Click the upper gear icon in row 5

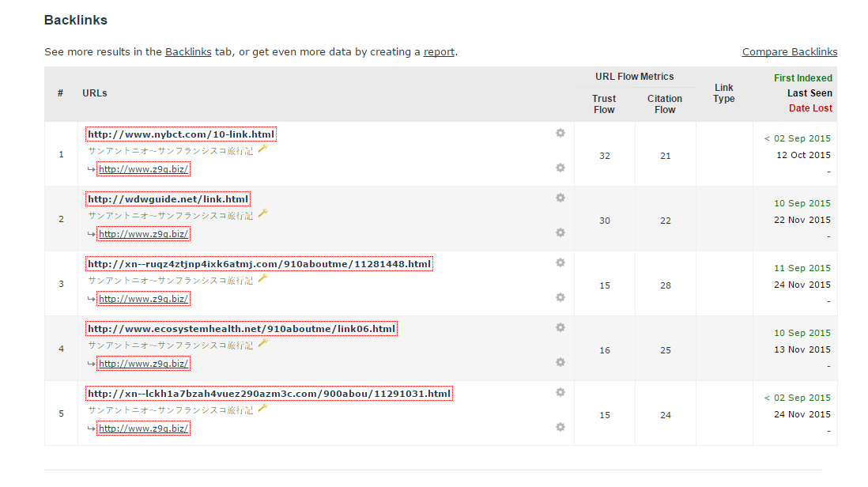coord(560,392)
